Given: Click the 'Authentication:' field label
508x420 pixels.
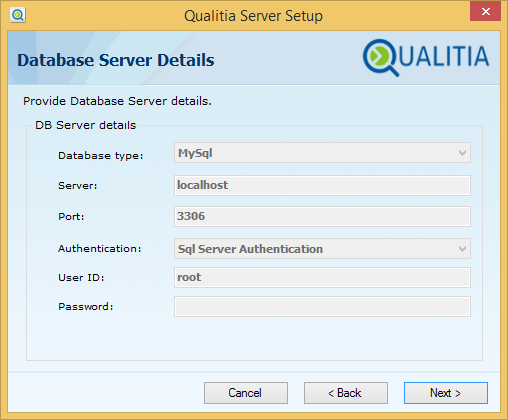Looking at the screenshot, I should (x=100, y=249).
